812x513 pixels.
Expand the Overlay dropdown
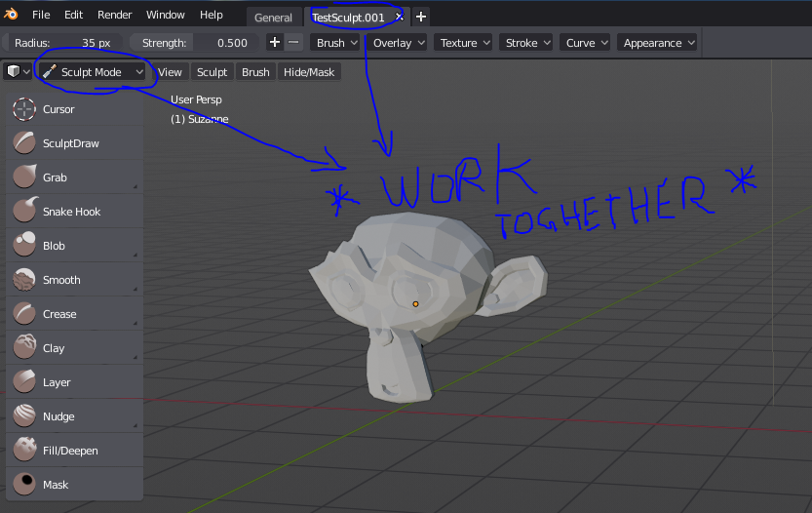pos(397,43)
